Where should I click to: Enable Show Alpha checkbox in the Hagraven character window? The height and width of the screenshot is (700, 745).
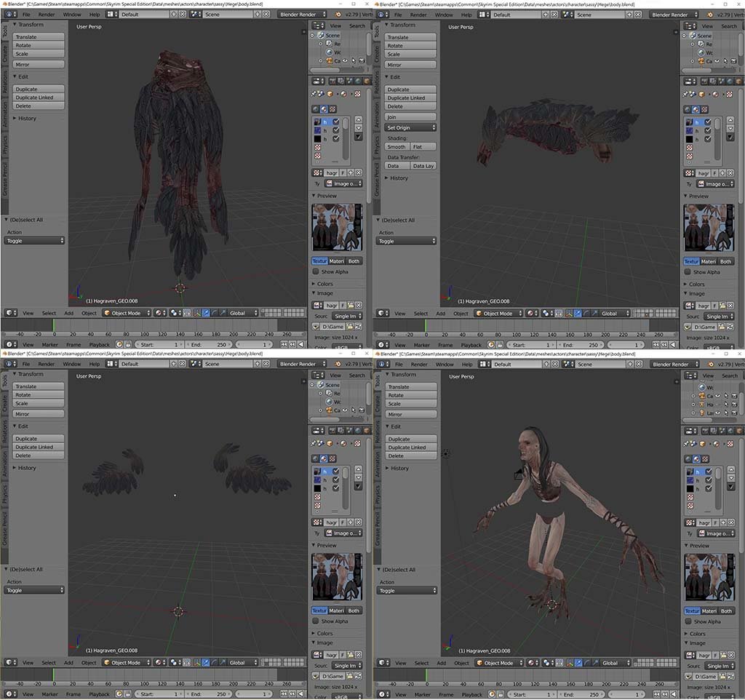pyautogui.click(x=688, y=621)
